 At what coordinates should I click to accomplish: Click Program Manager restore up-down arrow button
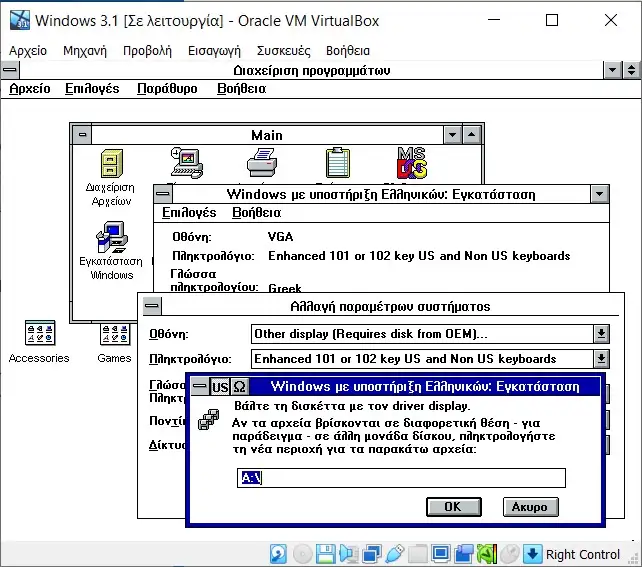click(x=631, y=70)
